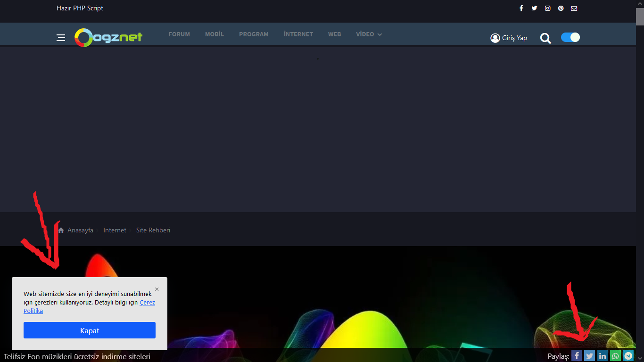Select the Instagram icon at the top
644x362 pixels.
tap(547, 8)
